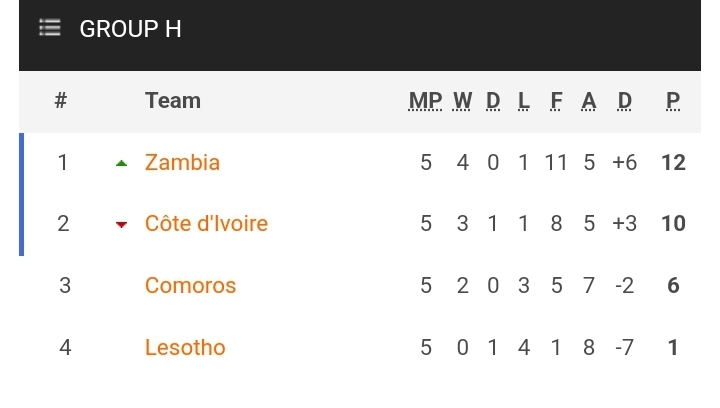Viewport: 720px width, 408px height.
Task: Click the F goals-for column header
Action: [x=556, y=100]
